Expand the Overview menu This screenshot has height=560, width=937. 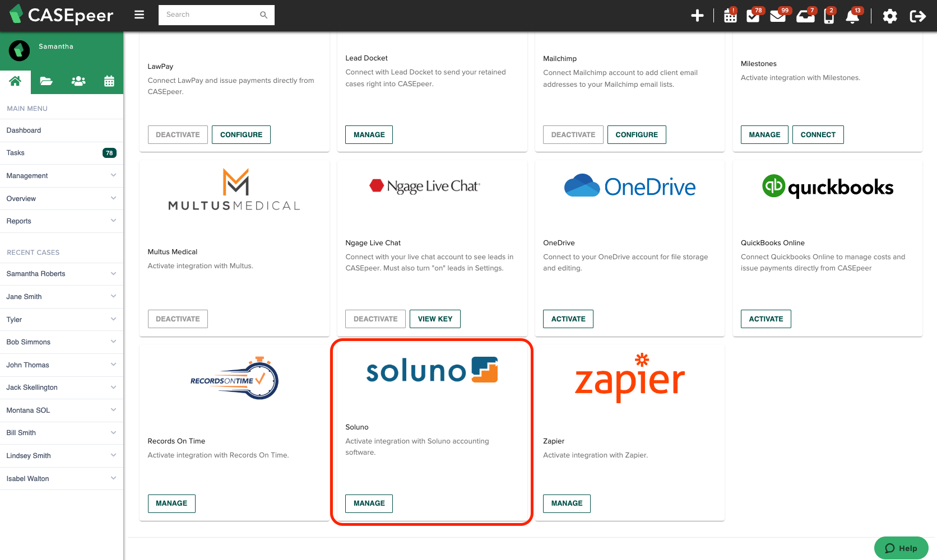click(x=62, y=199)
